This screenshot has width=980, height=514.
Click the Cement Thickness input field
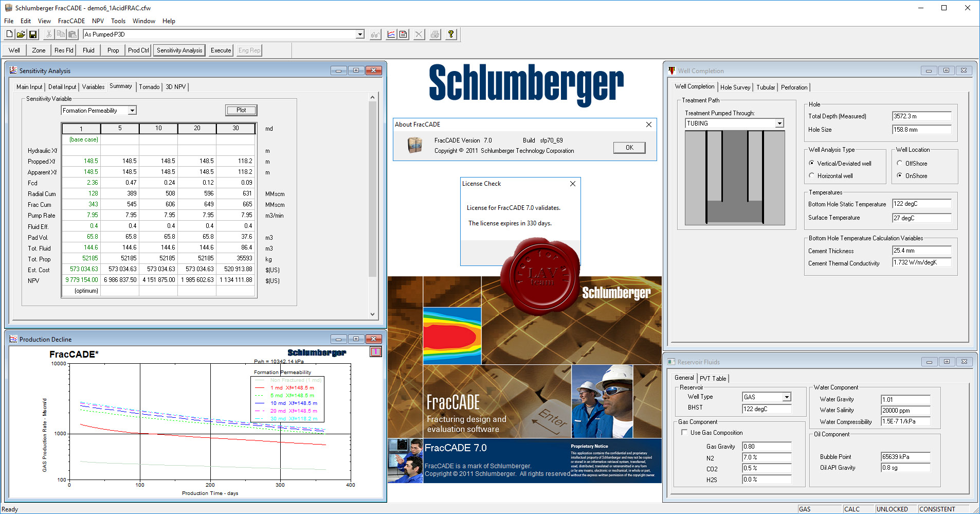[x=921, y=251]
